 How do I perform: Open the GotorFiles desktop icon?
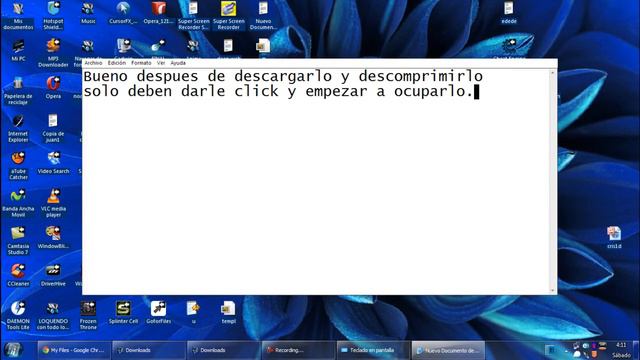pyautogui.click(x=158, y=313)
